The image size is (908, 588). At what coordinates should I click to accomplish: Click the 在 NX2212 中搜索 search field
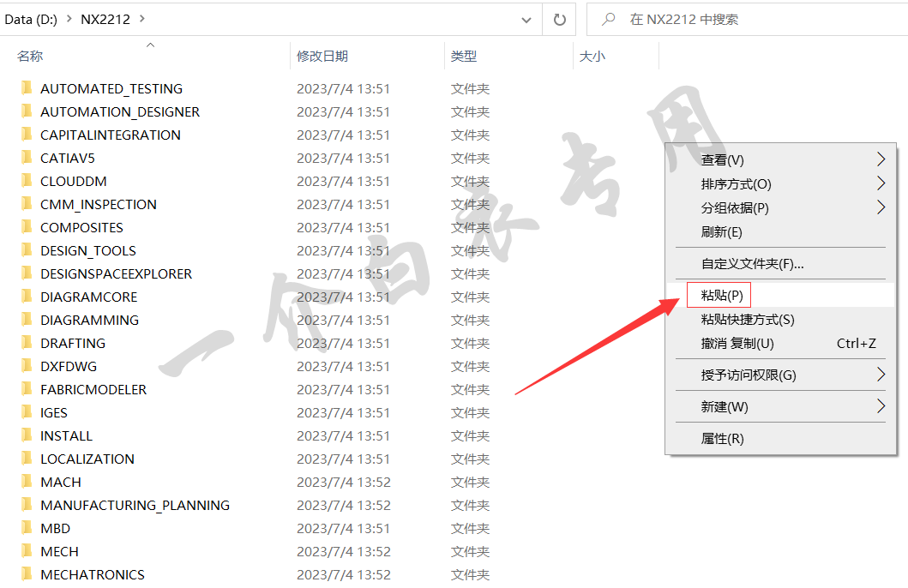click(747, 19)
